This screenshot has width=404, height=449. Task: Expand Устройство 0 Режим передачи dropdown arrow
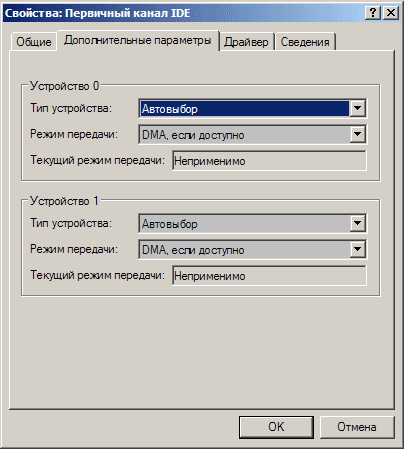pyautogui.click(x=357, y=134)
